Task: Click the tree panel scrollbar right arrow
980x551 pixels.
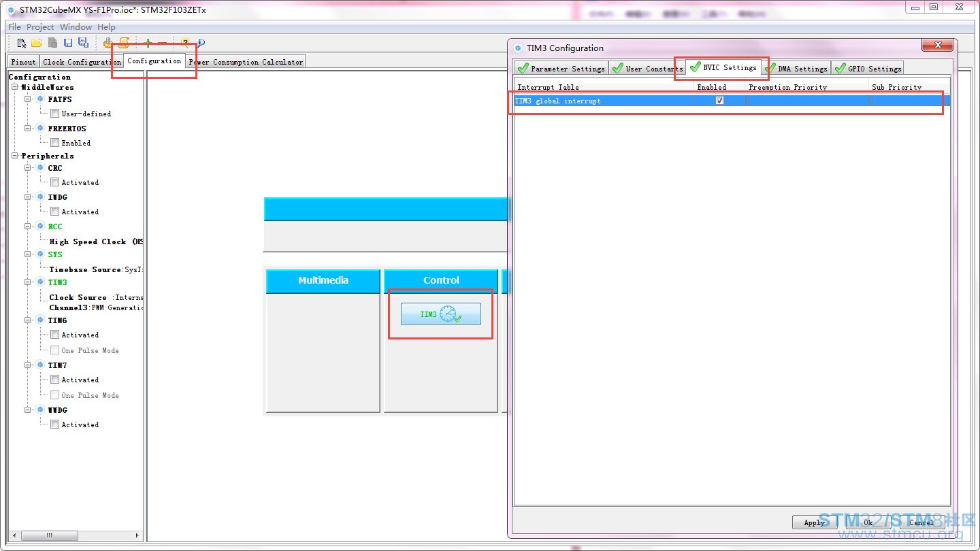Action: pyautogui.click(x=137, y=536)
